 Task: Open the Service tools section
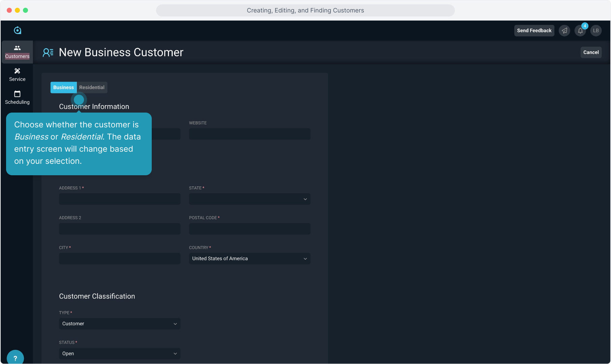pyautogui.click(x=17, y=75)
